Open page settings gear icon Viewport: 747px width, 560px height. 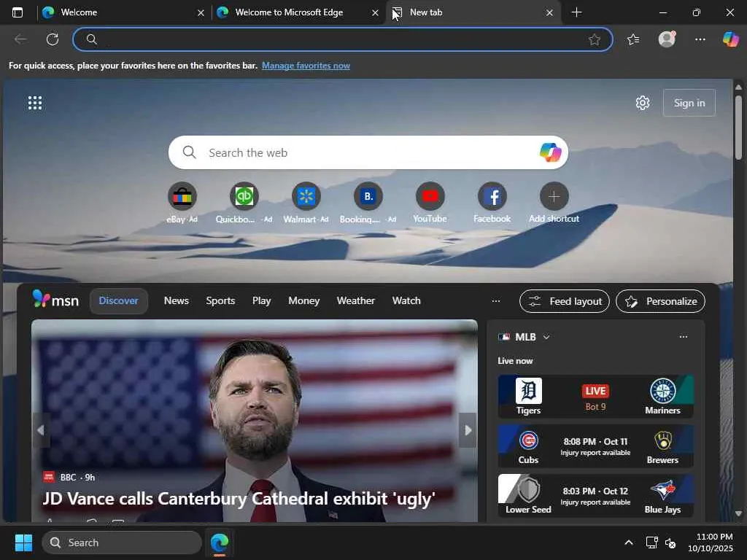[642, 103]
